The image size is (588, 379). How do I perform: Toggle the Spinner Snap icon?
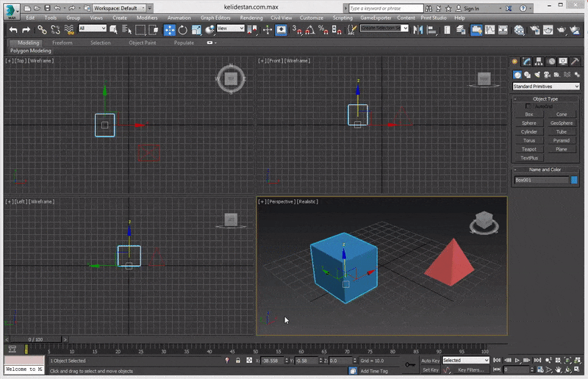pyautogui.click(x=337, y=30)
